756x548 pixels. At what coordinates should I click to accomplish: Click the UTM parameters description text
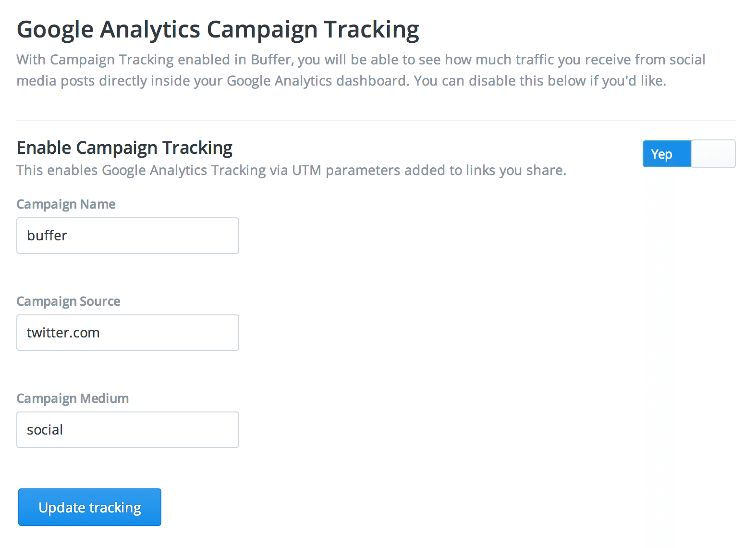point(292,170)
